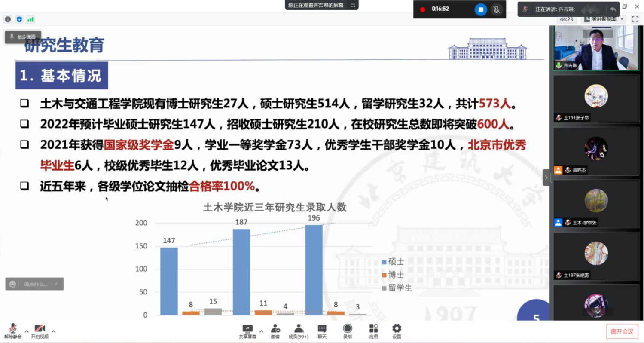Turn on camera with 开启视频
Viewport: 644px width, 343px height.
(x=40, y=331)
